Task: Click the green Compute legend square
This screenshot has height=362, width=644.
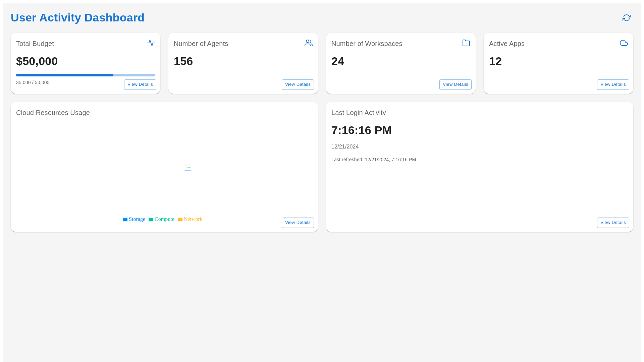Action: point(151,219)
